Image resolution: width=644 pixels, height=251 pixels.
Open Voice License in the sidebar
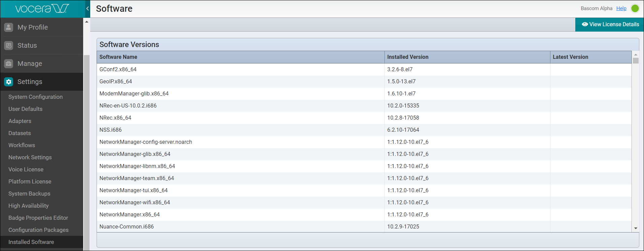coord(26,169)
